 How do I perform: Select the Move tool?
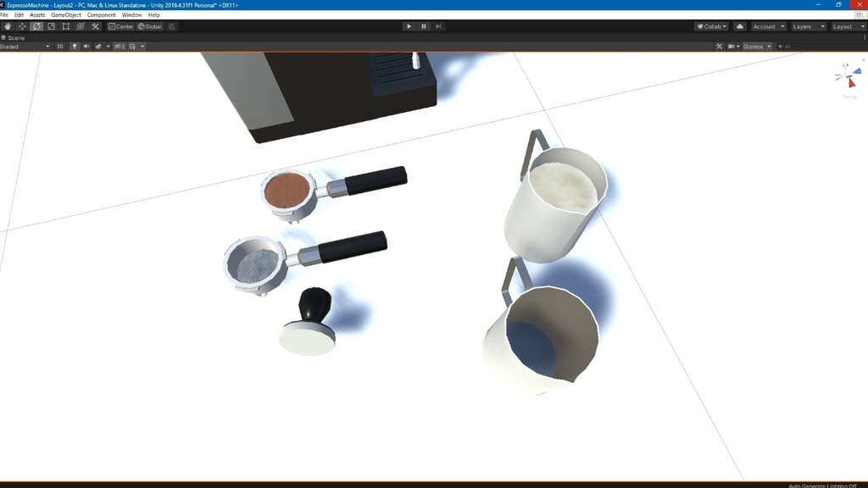pyautogui.click(x=22, y=26)
